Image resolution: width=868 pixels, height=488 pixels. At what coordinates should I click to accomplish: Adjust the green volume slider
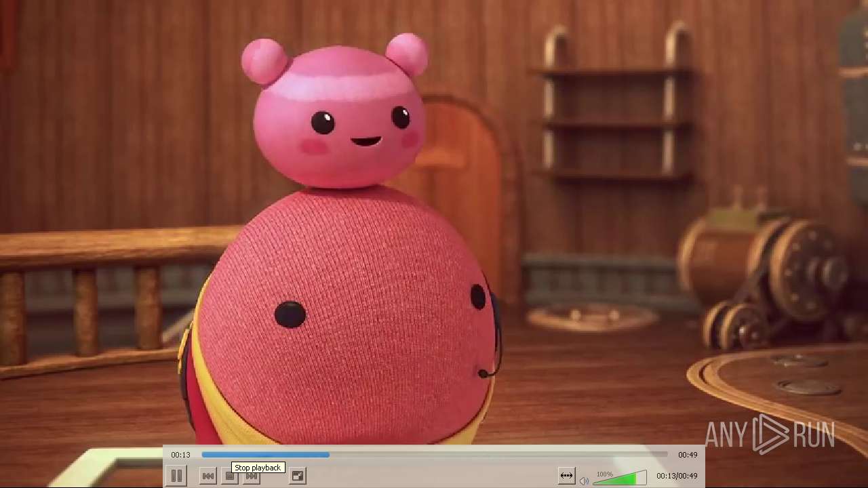pyautogui.click(x=620, y=478)
